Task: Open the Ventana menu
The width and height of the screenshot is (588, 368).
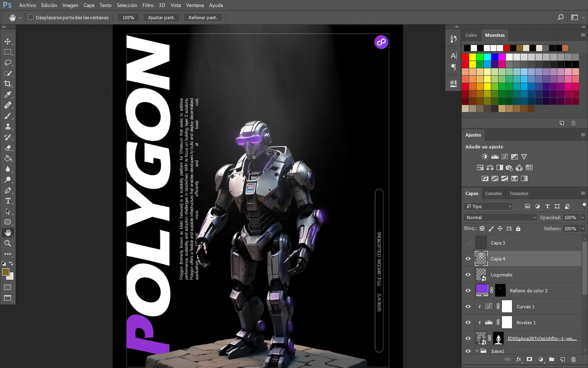Action: coord(195,5)
